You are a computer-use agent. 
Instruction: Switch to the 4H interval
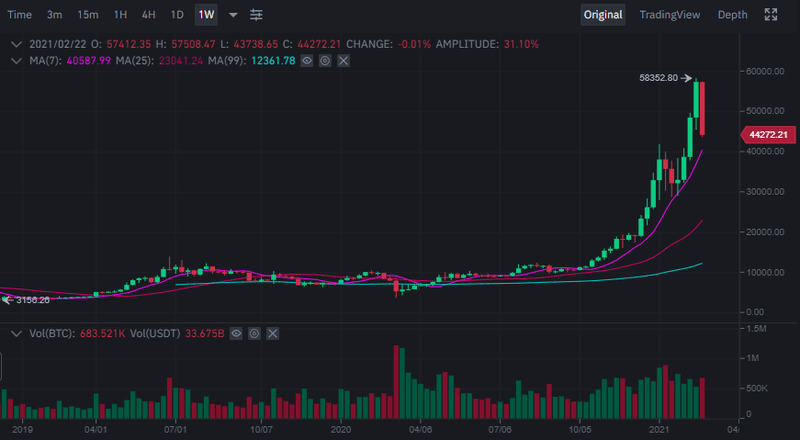(x=148, y=15)
